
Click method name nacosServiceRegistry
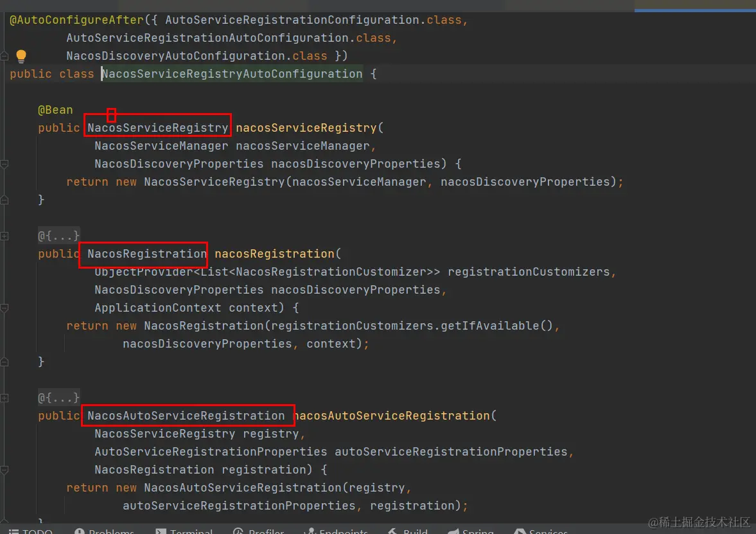[x=306, y=128]
